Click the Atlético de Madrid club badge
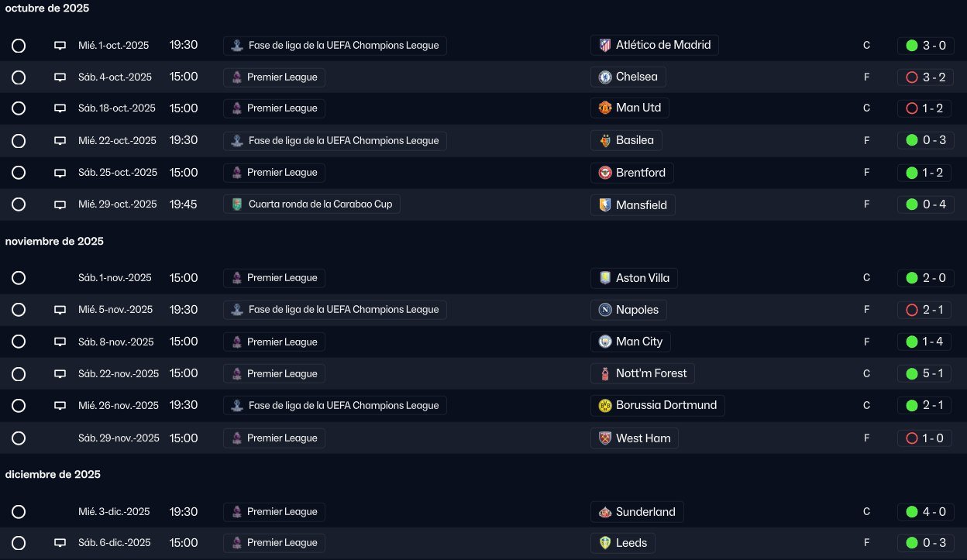 point(605,45)
